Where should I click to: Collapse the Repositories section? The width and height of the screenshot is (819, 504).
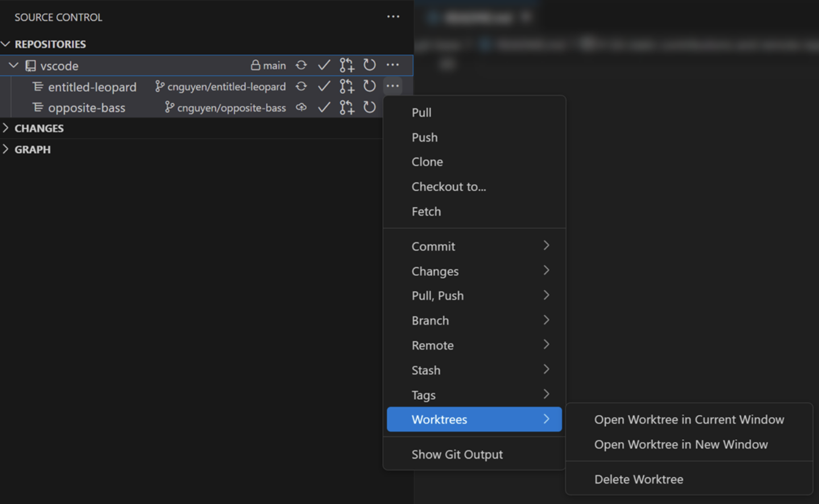[6, 44]
